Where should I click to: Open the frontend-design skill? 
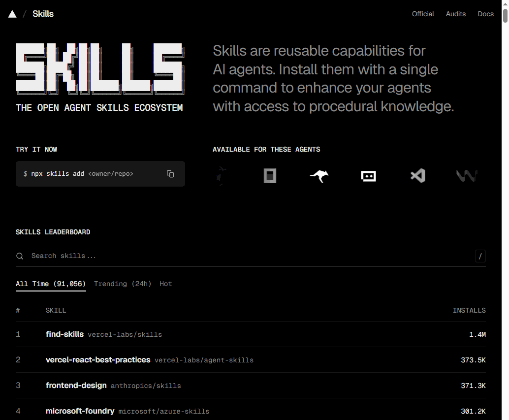pos(76,385)
